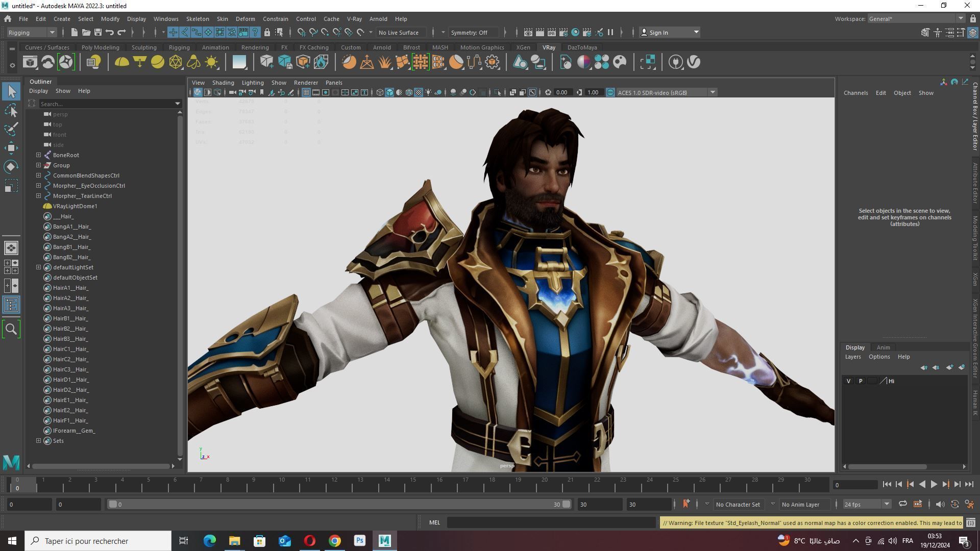This screenshot has width=980, height=551.
Task: Switch to the Arnold shelf tab
Action: click(x=382, y=47)
